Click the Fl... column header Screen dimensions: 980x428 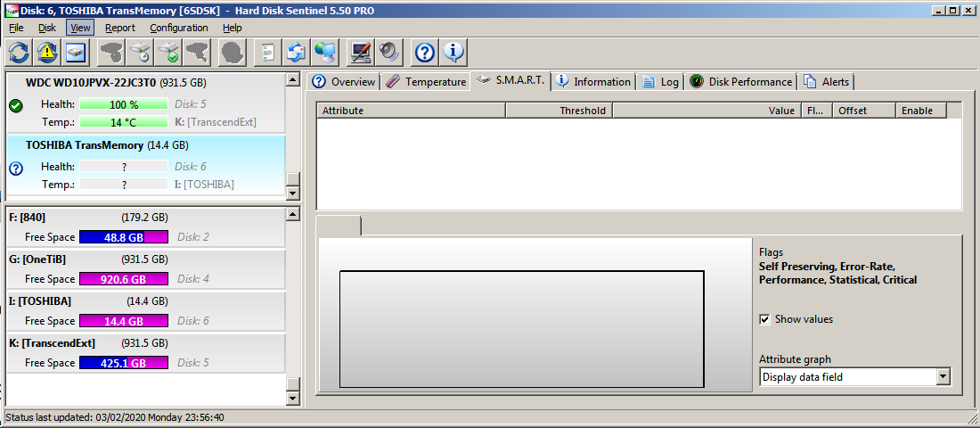(817, 111)
